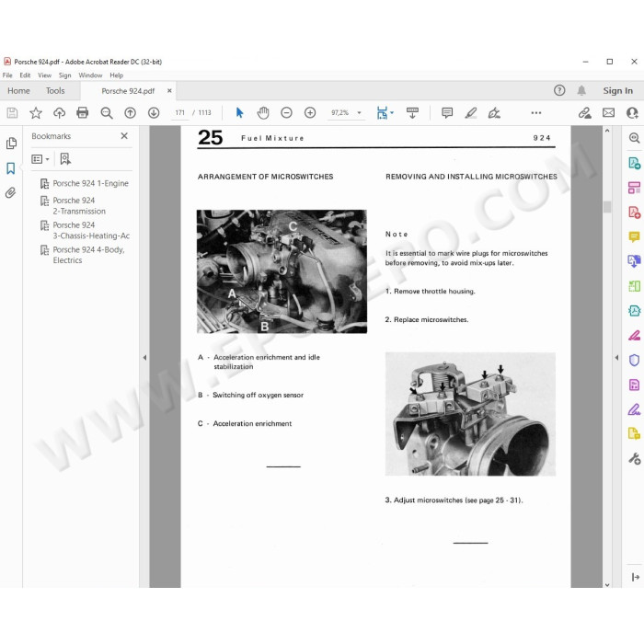Open the attachments paperclip panel

click(x=11, y=192)
